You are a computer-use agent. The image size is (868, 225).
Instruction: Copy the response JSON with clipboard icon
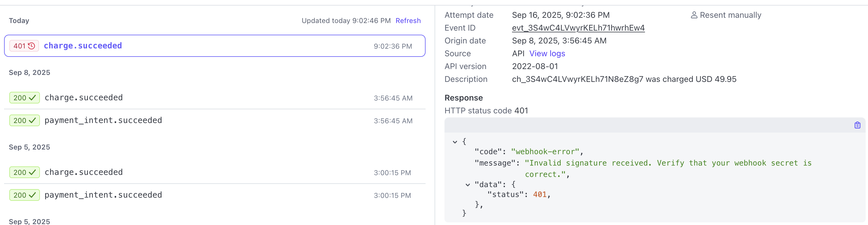tap(857, 125)
